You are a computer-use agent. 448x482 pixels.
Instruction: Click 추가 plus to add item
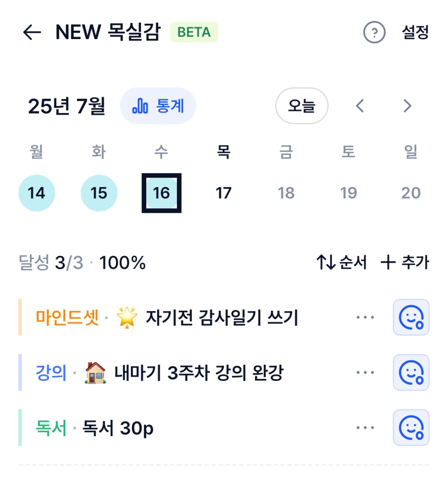click(404, 262)
